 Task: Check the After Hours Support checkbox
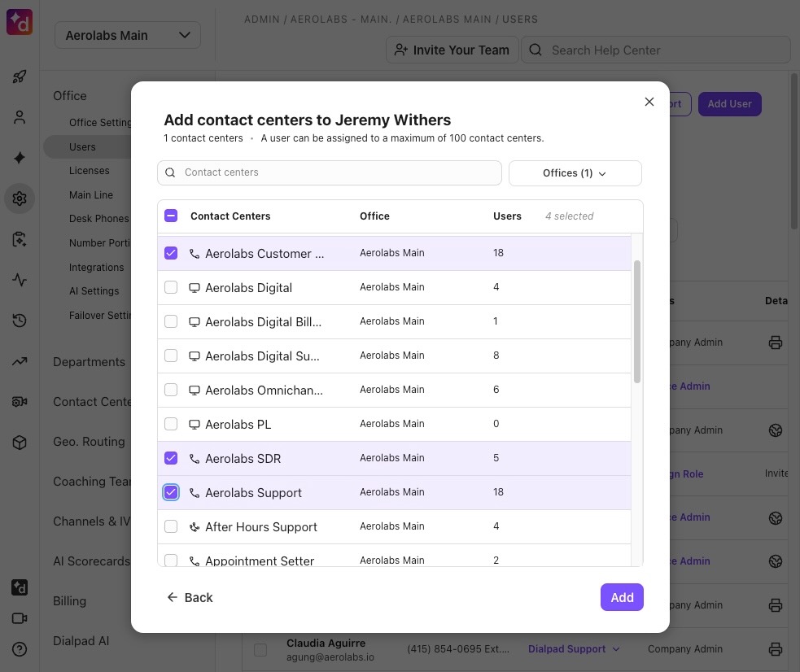click(x=171, y=526)
